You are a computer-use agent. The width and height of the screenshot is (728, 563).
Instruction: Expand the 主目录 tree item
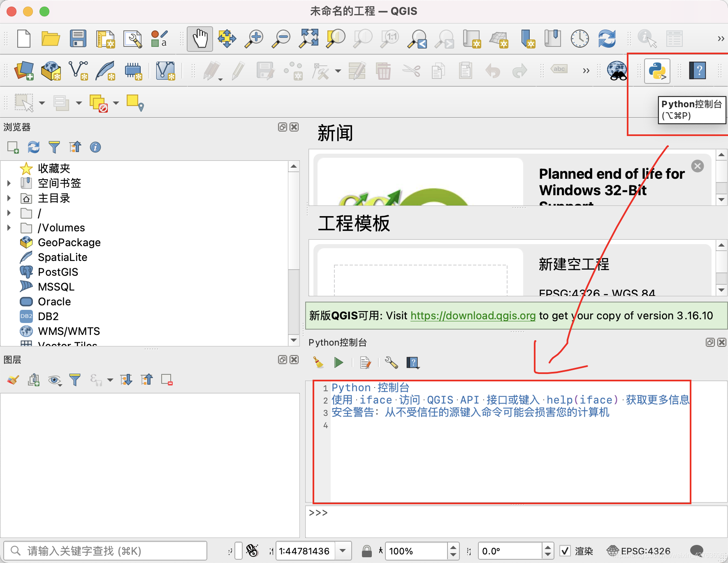coord(9,198)
